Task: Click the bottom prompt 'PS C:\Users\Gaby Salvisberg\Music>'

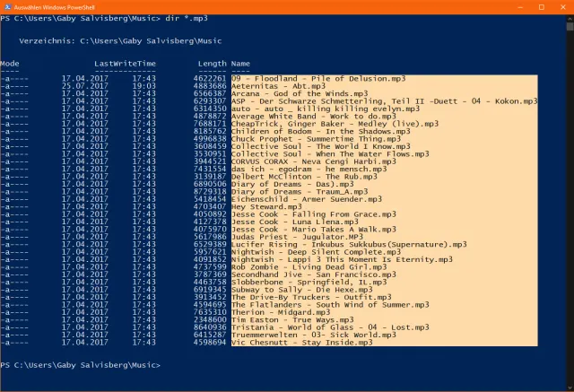Action: point(80,365)
